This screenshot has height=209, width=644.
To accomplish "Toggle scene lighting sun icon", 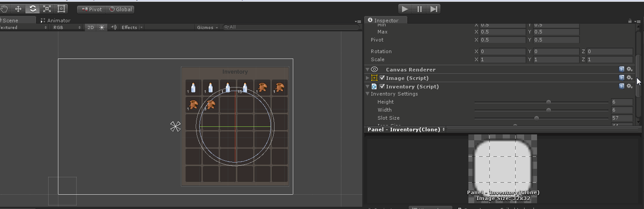I will (102, 27).
